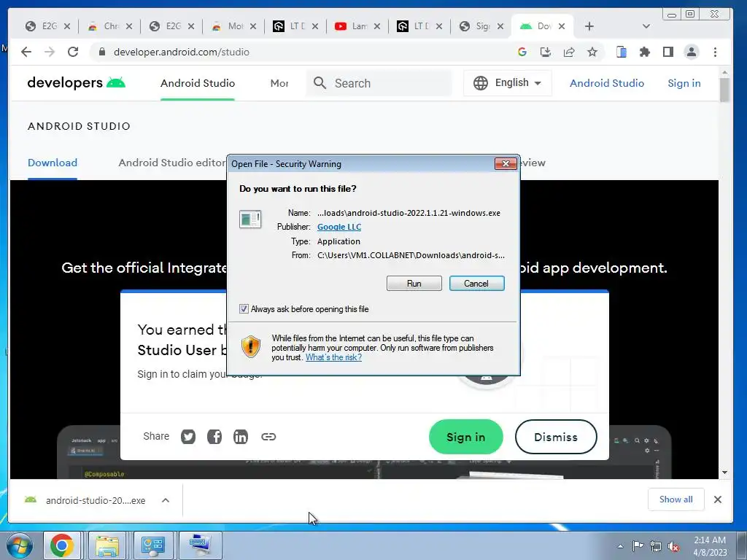Expand download item options chevron
Screen dimensions: 747x560
coord(166,500)
